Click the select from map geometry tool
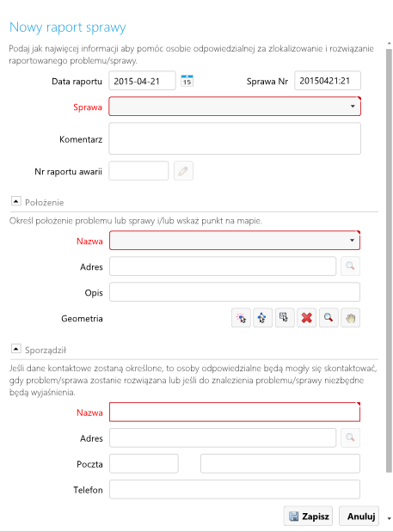This screenshot has width=393, height=532. pos(285,318)
